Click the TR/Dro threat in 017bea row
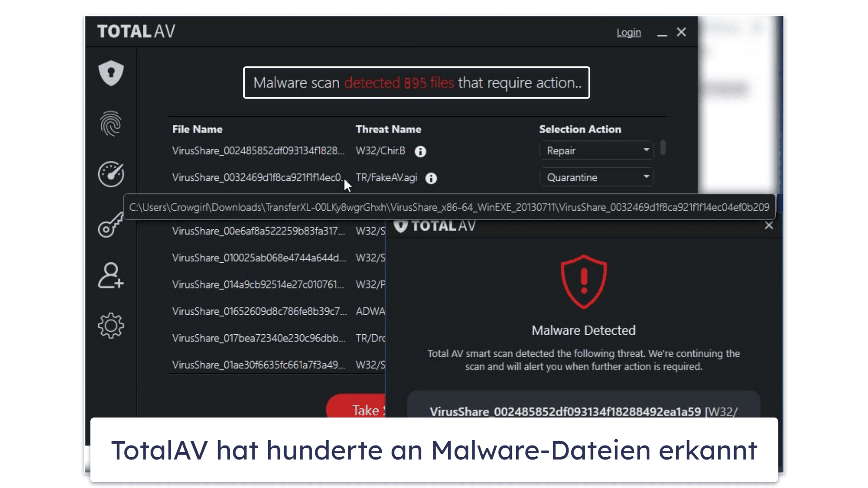 370,338
